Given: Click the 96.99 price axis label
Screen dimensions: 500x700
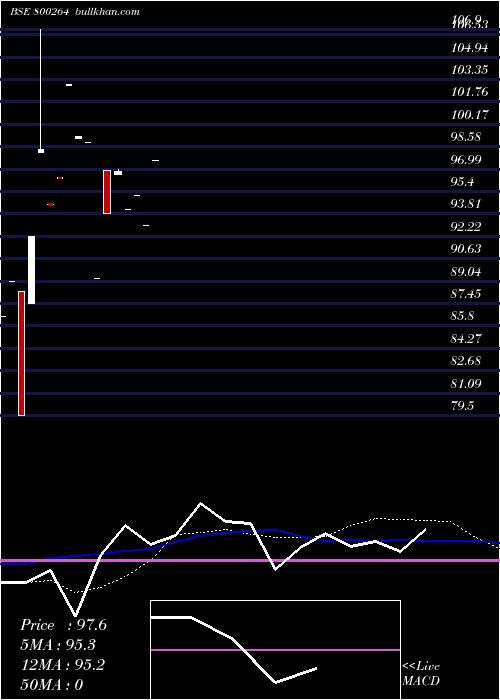Looking at the screenshot, I should [466, 159].
